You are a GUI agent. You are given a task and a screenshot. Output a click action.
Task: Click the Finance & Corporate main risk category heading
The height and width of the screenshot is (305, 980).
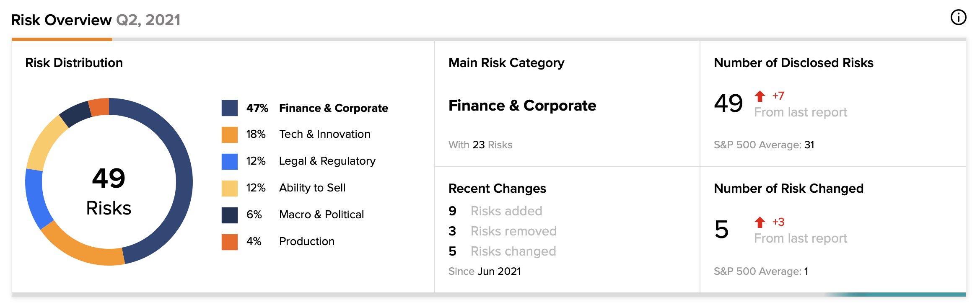pyautogui.click(x=522, y=106)
